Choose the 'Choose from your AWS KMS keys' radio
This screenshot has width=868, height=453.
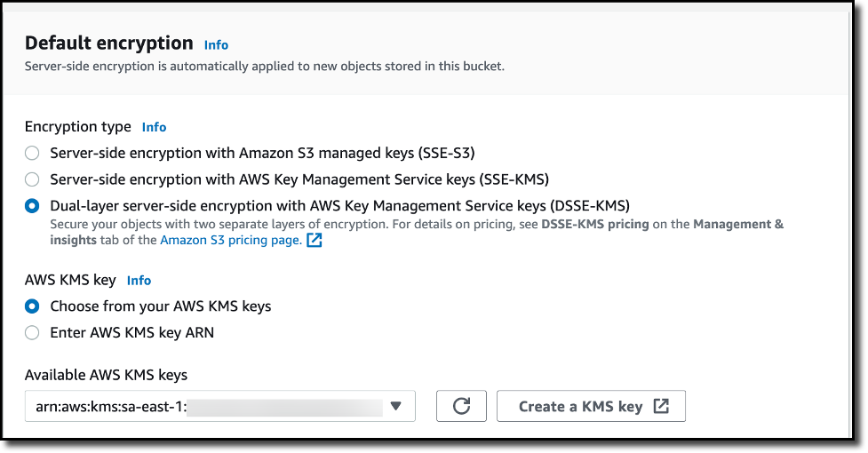(x=32, y=306)
